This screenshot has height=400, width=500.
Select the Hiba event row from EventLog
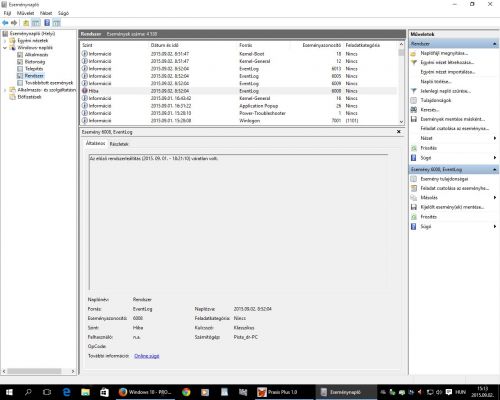click(x=239, y=91)
